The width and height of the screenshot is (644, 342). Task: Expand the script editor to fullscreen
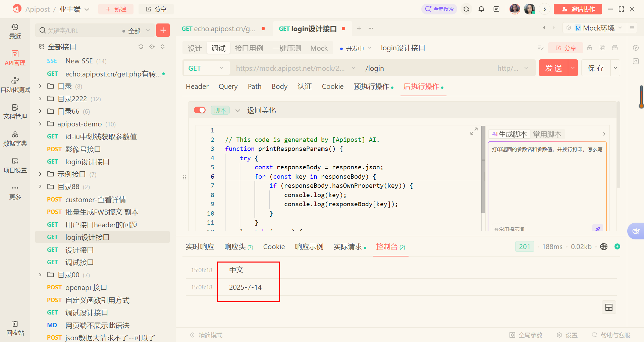pyautogui.click(x=474, y=131)
